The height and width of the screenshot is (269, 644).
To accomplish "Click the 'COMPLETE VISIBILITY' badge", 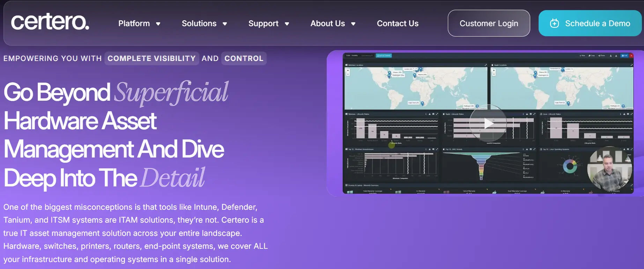I will (151, 59).
